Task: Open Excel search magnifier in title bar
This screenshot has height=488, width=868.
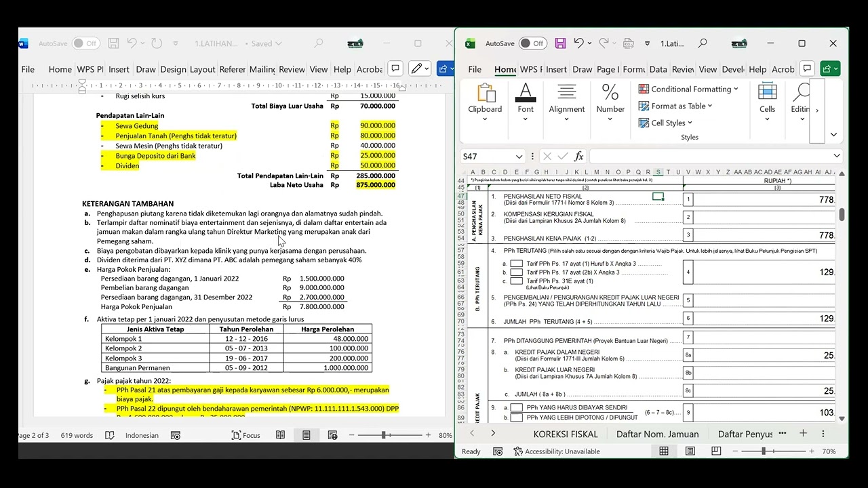Action: tap(703, 43)
